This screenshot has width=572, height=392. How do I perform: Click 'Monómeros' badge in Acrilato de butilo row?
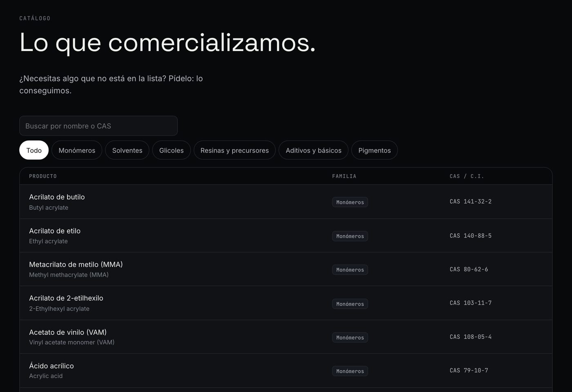pos(350,202)
